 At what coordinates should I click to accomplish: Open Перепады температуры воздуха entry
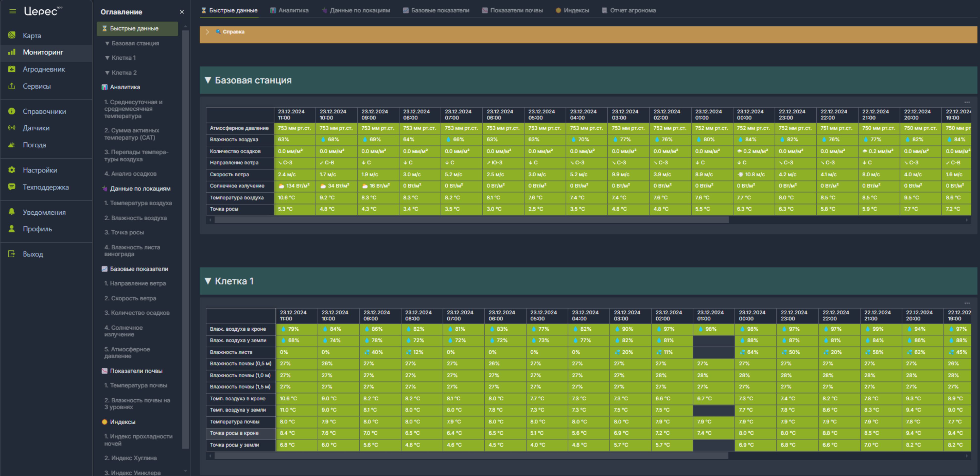136,155
